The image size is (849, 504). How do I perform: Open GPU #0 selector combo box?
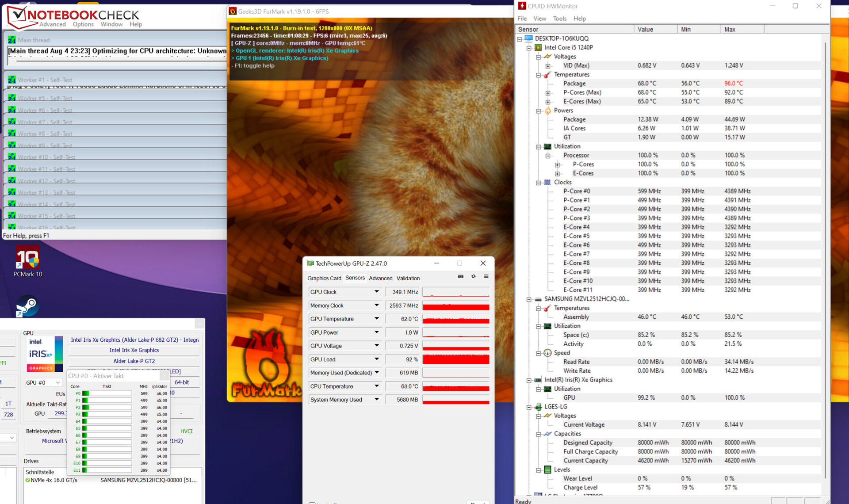[43, 382]
